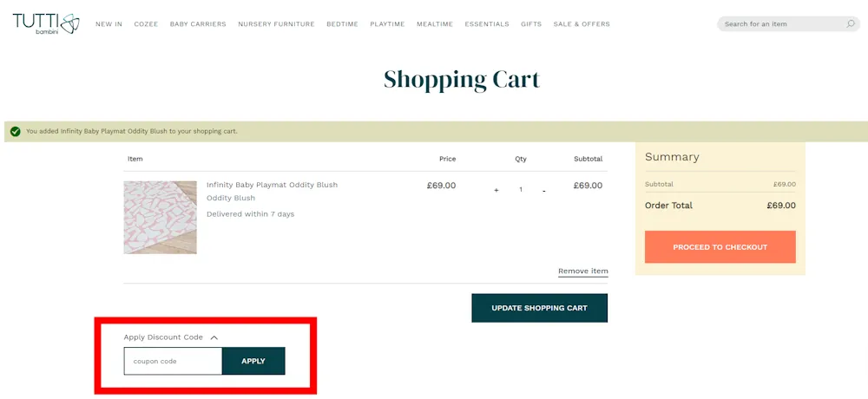Open the Gifts menu

click(531, 23)
